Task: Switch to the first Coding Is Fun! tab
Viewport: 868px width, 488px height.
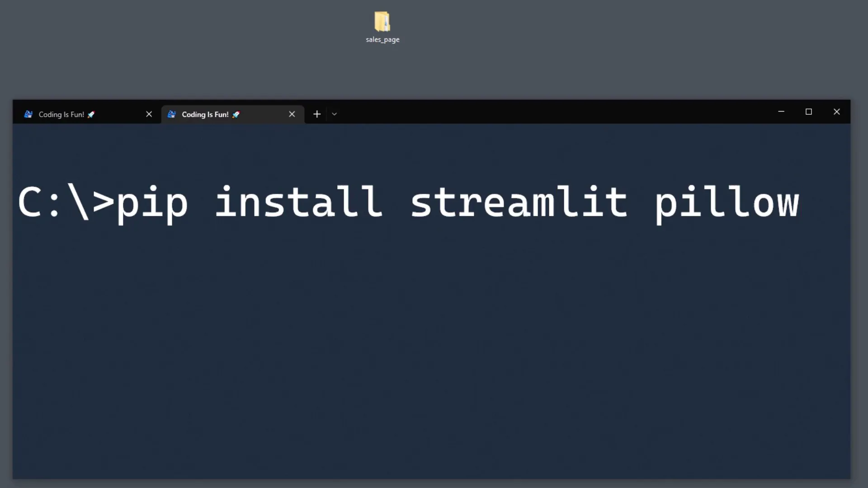Action: [61, 114]
